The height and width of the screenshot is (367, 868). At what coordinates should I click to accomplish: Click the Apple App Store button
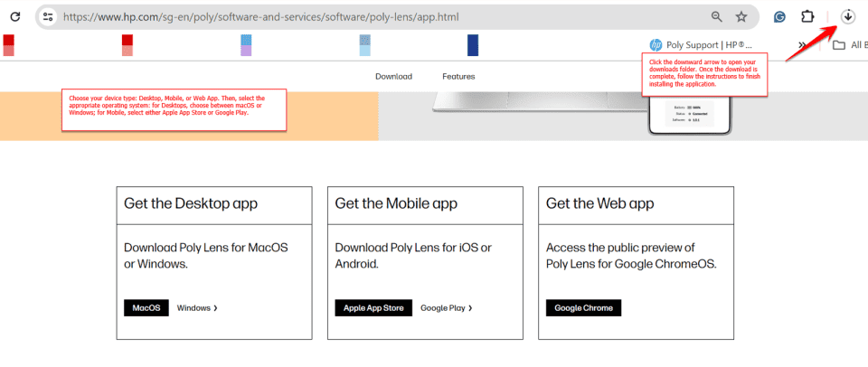pyautogui.click(x=373, y=308)
